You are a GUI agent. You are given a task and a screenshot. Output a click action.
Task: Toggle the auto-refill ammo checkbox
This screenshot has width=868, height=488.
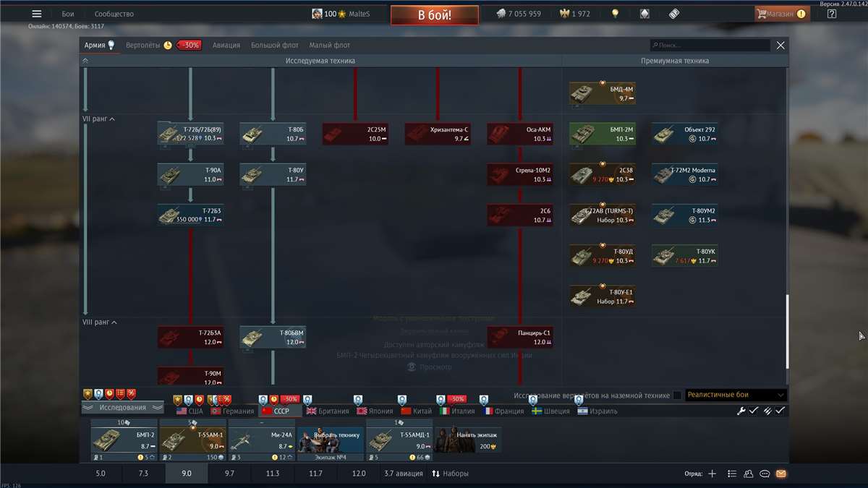tap(780, 411)
